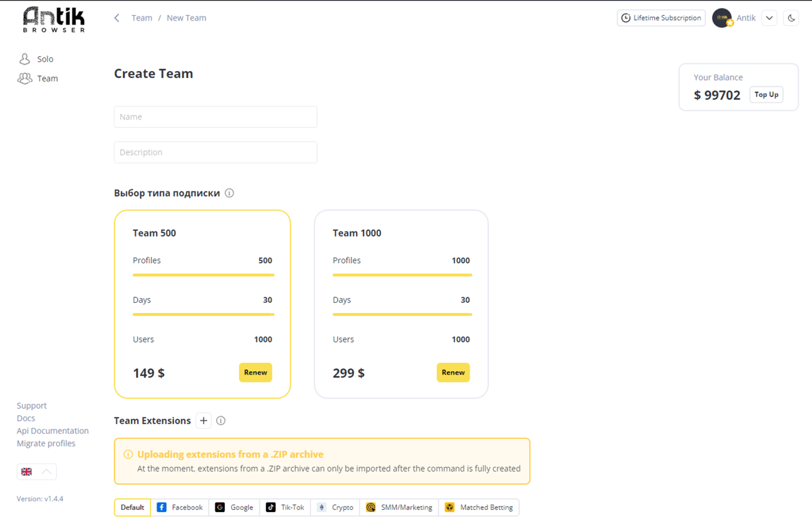The height and width of the screenshot is (525, 812).
Task: Click the 149 $ price
Action: click(x=148, y=373)
